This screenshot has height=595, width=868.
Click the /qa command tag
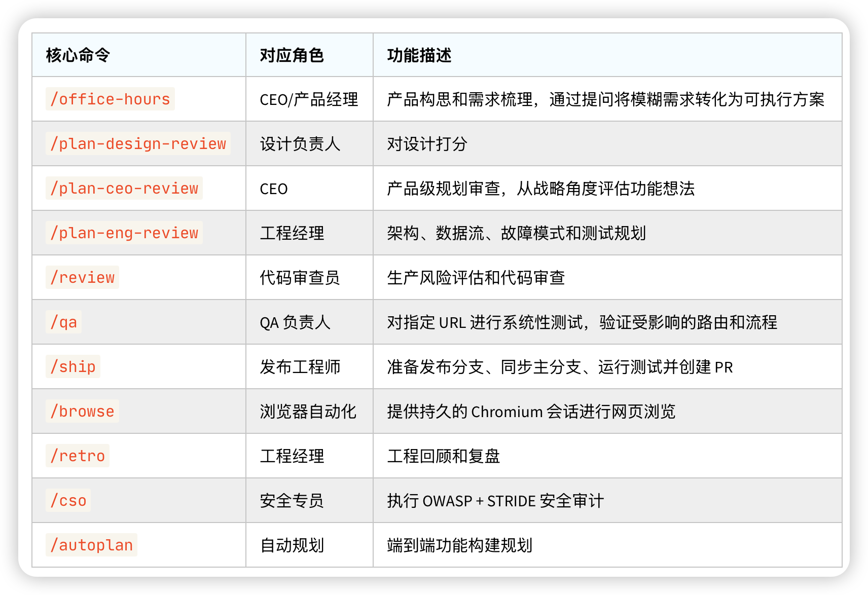pos(63,322)
